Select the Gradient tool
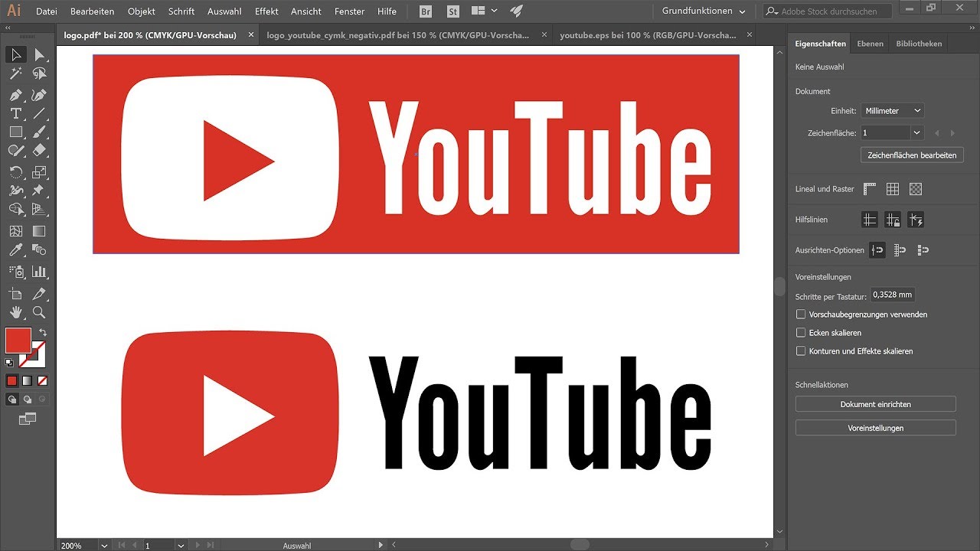980x551 pixels. 39,231
